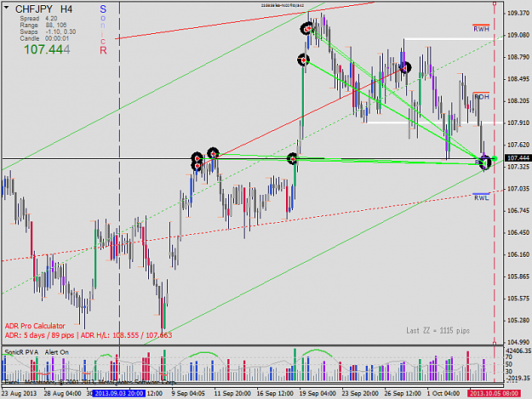This screenshot has width=532, height=399.
Task: Click the 19 Sep 04:00 date label
Action: click(x=317, y=394)
